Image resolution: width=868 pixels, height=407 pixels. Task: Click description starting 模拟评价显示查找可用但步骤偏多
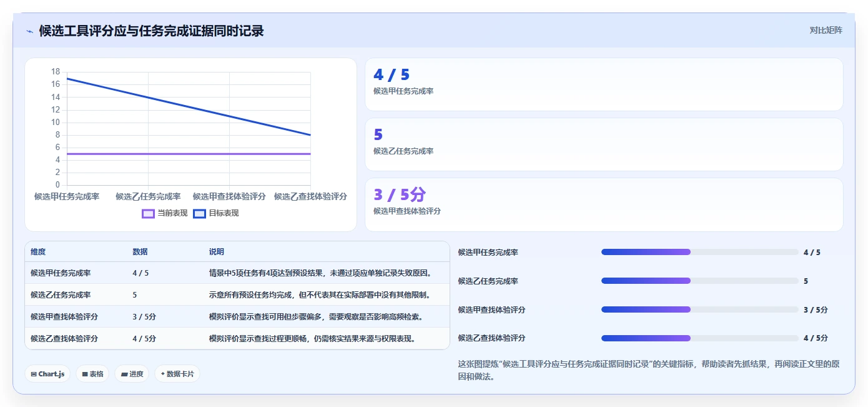tap(317, 317)
